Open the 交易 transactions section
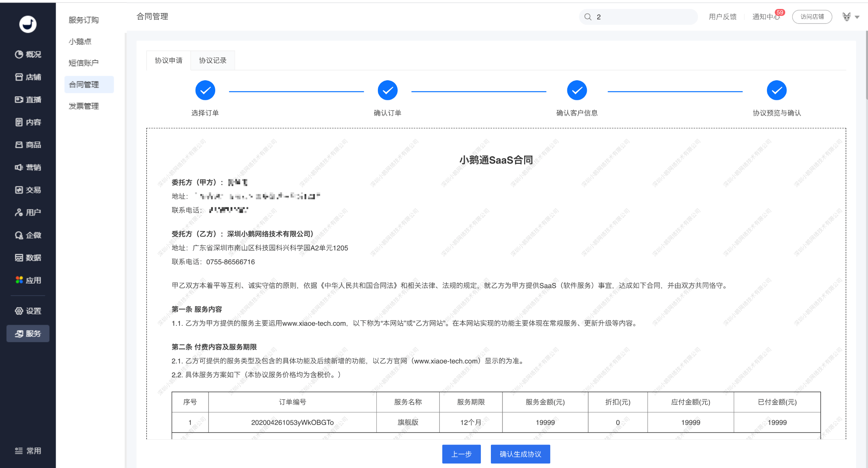Image resolution: width=868 pixels, height=468 pixels. pyautogui.click(x=28, y=190)
